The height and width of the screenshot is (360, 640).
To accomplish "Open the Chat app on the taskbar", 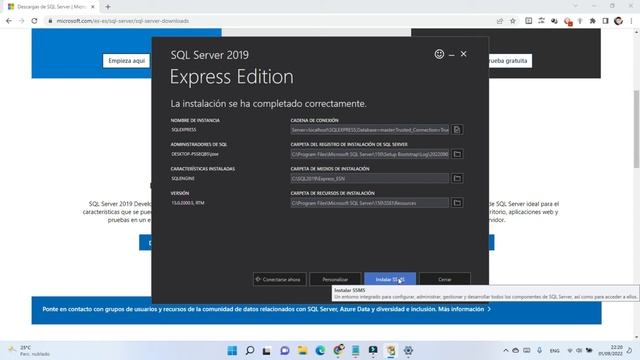I will pyautogui.click(x=285, y=350).
